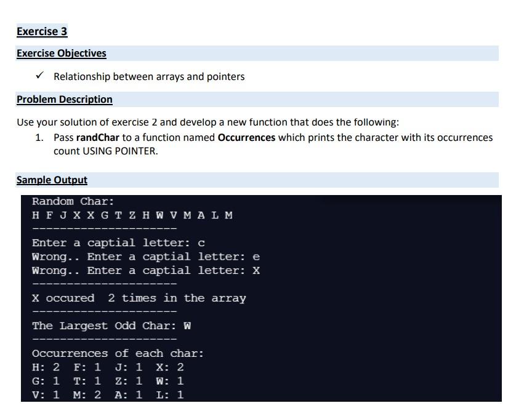
Task: Click the 'Random Char:' console line
Action: coord(73,201)
